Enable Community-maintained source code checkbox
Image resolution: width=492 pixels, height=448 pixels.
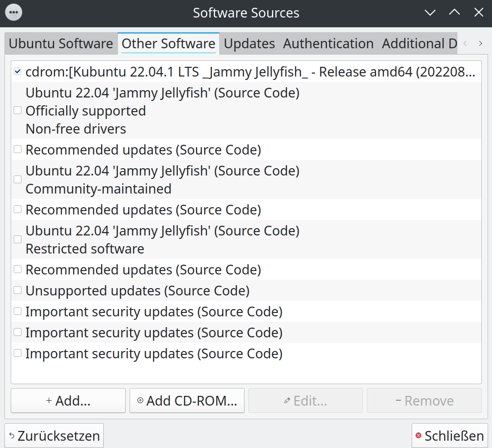(18, 179)
